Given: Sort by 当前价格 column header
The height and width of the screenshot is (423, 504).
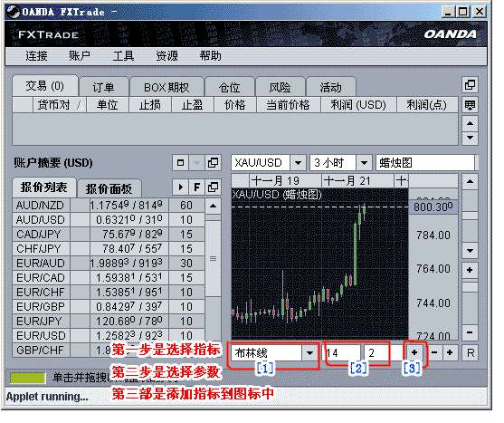Looking at the screenshot, I should pyautogui.click(x=289, y=105).
